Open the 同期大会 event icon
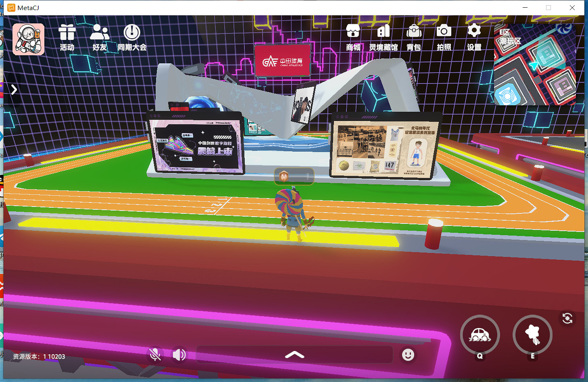This screenshot has height=382, width=588. (x=132, y=37)
